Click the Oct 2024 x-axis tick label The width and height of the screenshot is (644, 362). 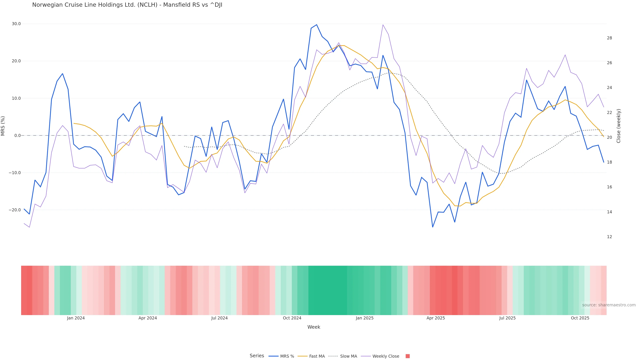[292, 318]
